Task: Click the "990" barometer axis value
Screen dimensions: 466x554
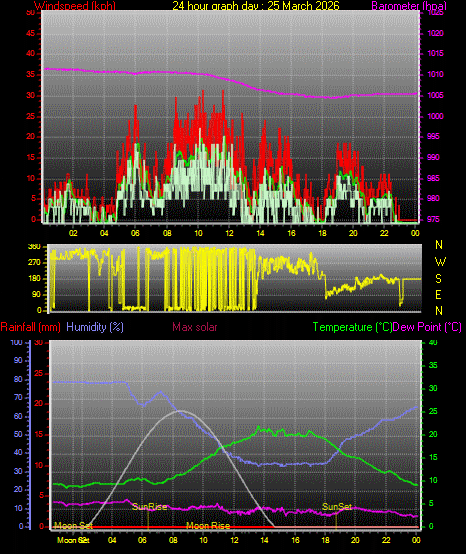Action: pyautogui.click(x=433, y=157)
